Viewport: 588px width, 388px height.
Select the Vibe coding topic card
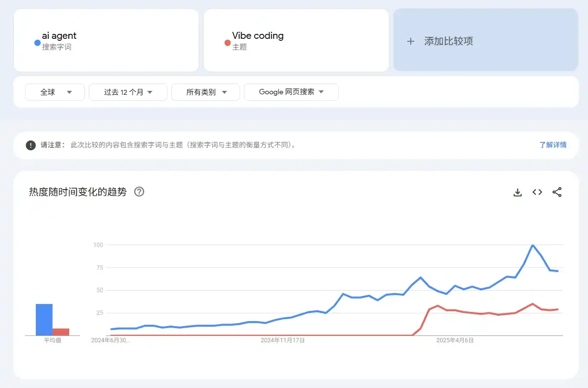[x=296, y=40]
